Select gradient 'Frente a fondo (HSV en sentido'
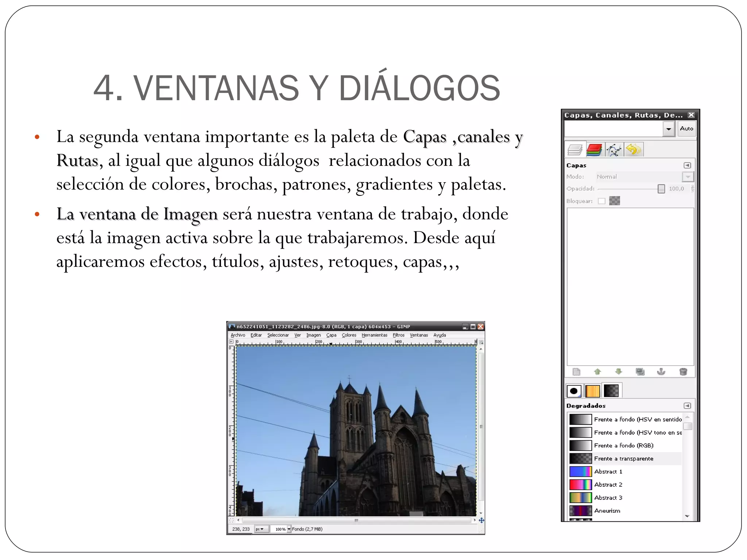This screenshot has height=560, width=747. click(625, 419)
